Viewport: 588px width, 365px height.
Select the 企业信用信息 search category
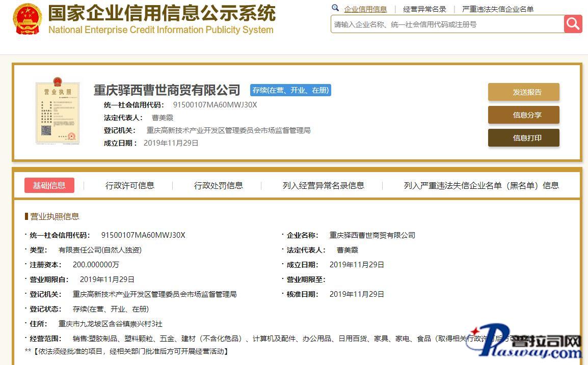(365, 9)
